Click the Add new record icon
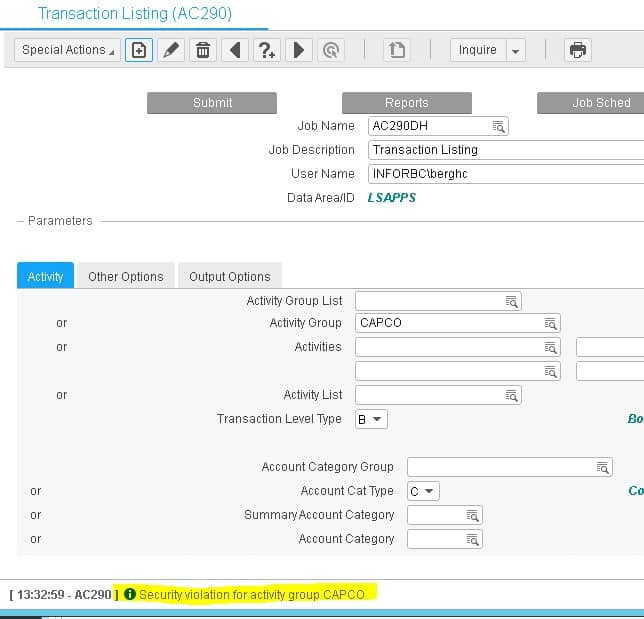 tap(139, 50)
